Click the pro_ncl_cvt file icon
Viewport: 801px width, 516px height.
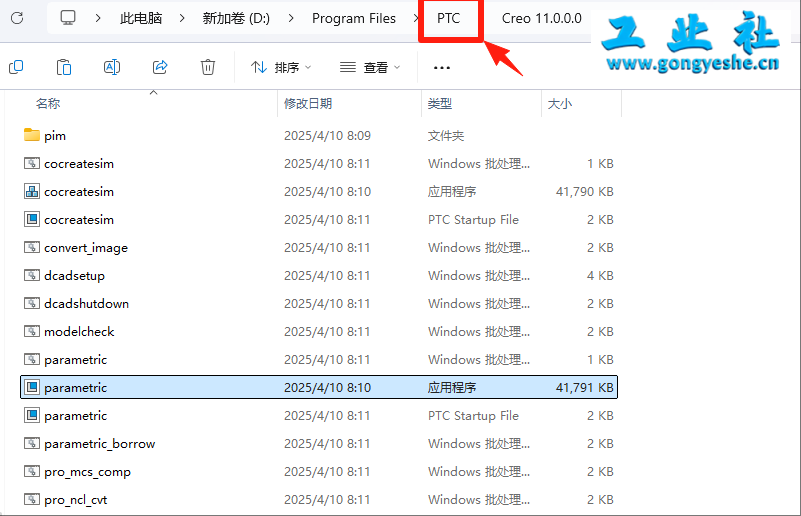click(32, 500)
